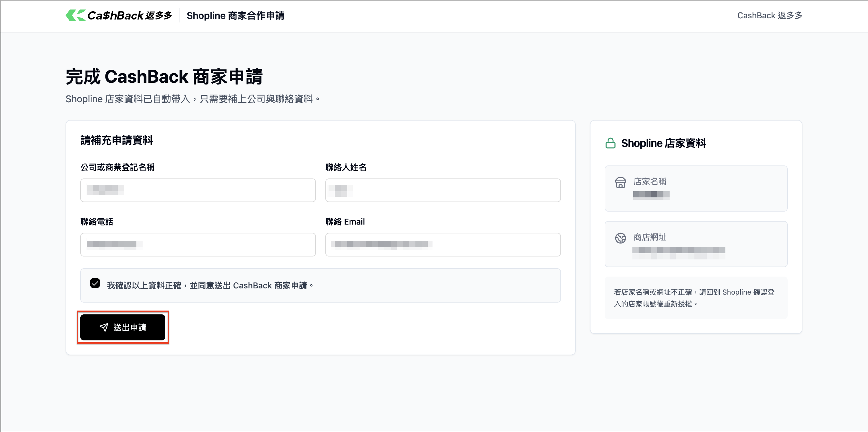Click the 聯絡人姓名 label

(346, 167)
